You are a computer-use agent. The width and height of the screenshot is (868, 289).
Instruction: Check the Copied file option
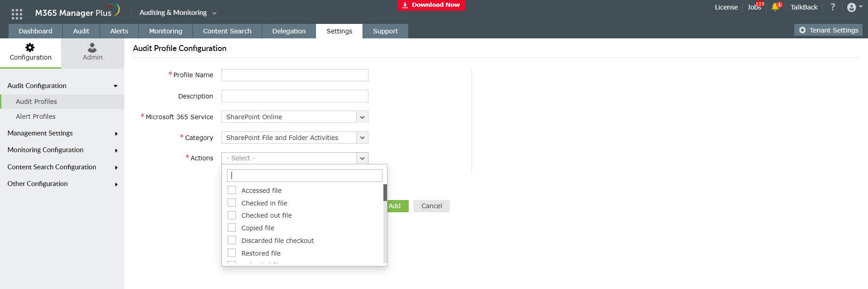coord(232,228)
